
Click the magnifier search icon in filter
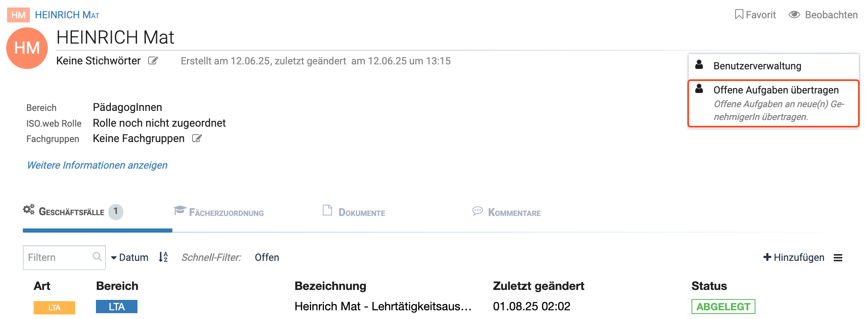(x=97, y=257)
